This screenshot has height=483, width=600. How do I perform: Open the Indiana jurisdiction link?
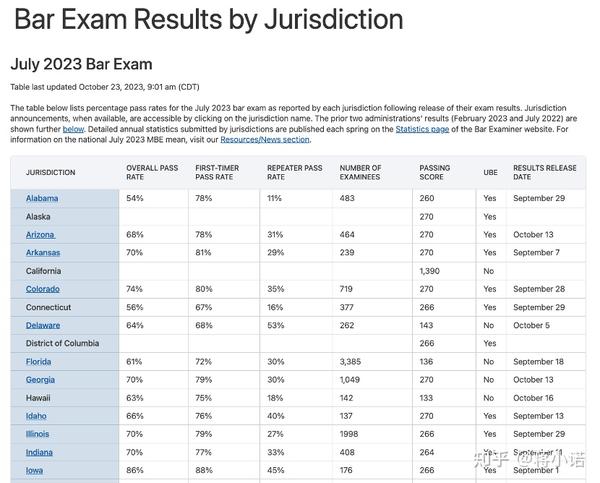pyautogui.click(x=39, y=452)
